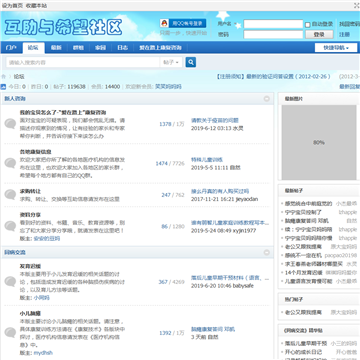Image resolution: width=360 pixels, height=360 pixels.
Task: Click into the password input field
Action: point(273,34)
